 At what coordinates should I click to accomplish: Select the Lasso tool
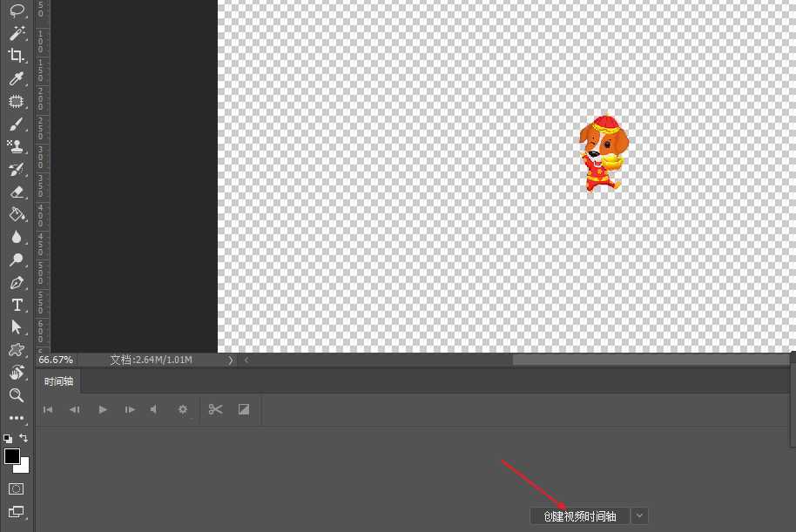(x=17, y=10)
